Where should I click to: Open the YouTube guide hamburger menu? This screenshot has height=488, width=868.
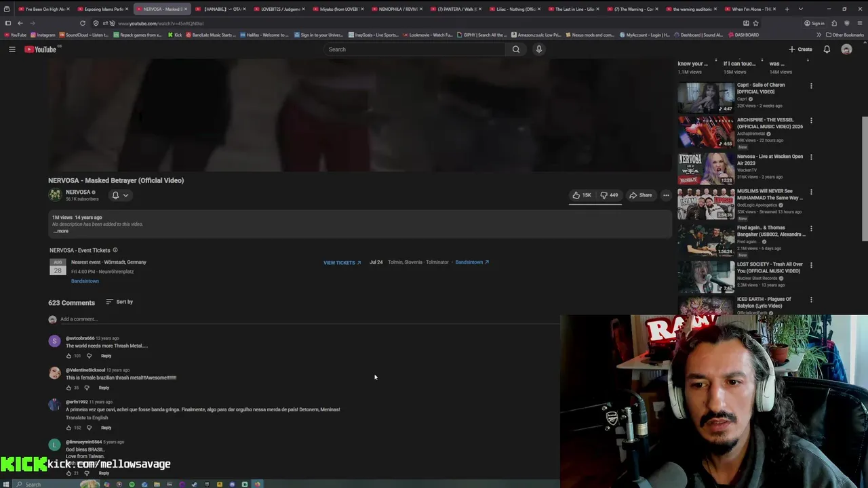pyautogui.click(x=12, y=49)
